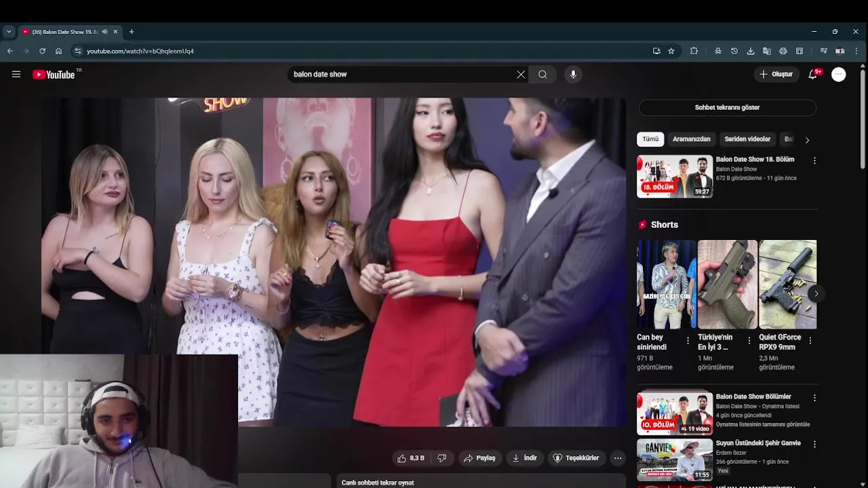Open Balon Date Show 18. Bölüm thumbnail
Screen dimensions: 868x488
pos(675,176)
